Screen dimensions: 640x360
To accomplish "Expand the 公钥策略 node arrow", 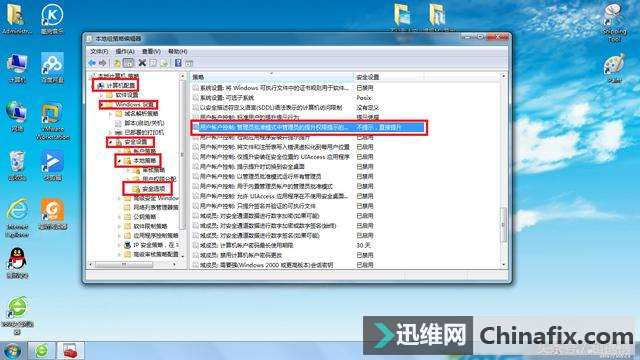I will tap(119, 216).
